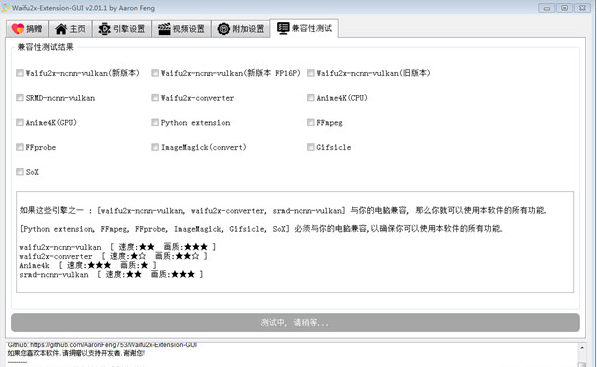Click the Waifu2x app icon in title bar
Image resolution: width=597 pixels, height=367 pixels.
[x=5, y=8]
